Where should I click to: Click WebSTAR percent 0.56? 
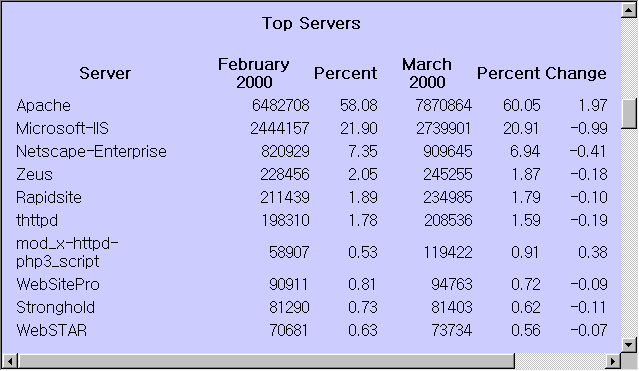pyautogui.click(x=526, y=330)
